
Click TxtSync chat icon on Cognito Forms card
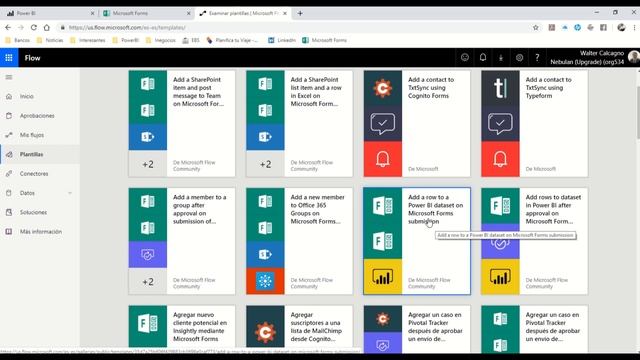point(383,124)
